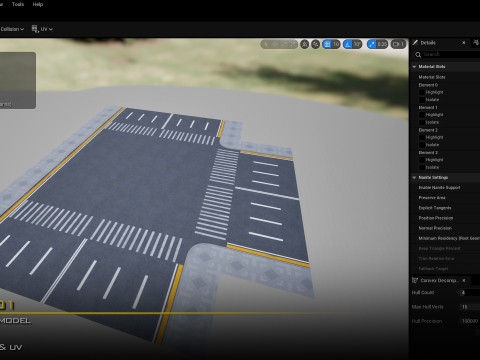This screenshot has width=480, height=360.
Task: Toggle rotation snapping angle icon
Action: [348, 44]
